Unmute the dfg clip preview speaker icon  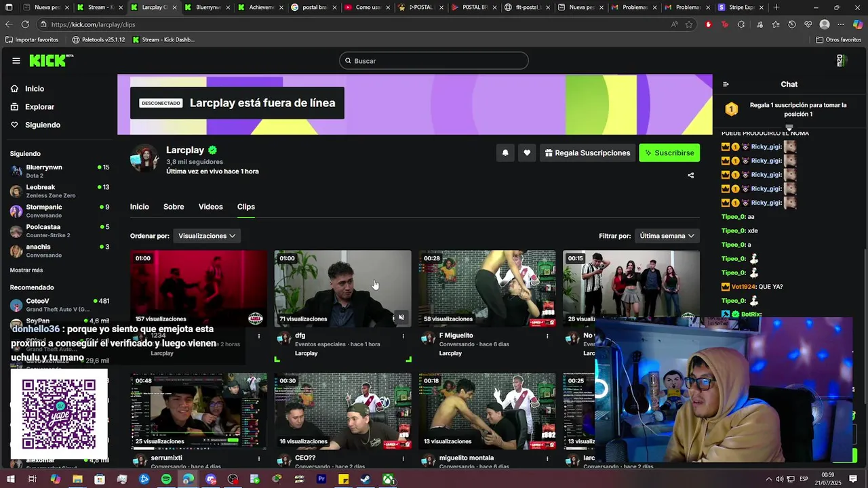coord(401,317)
